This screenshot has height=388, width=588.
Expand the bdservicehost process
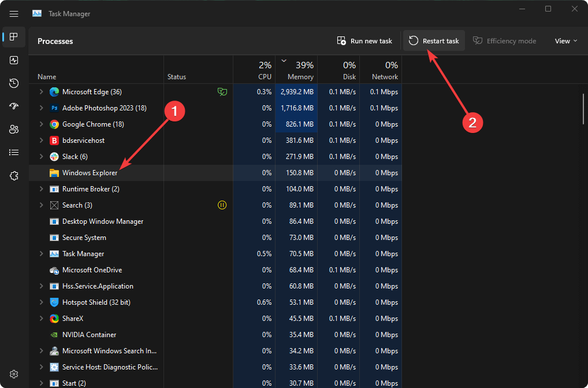tap(41, 141)
